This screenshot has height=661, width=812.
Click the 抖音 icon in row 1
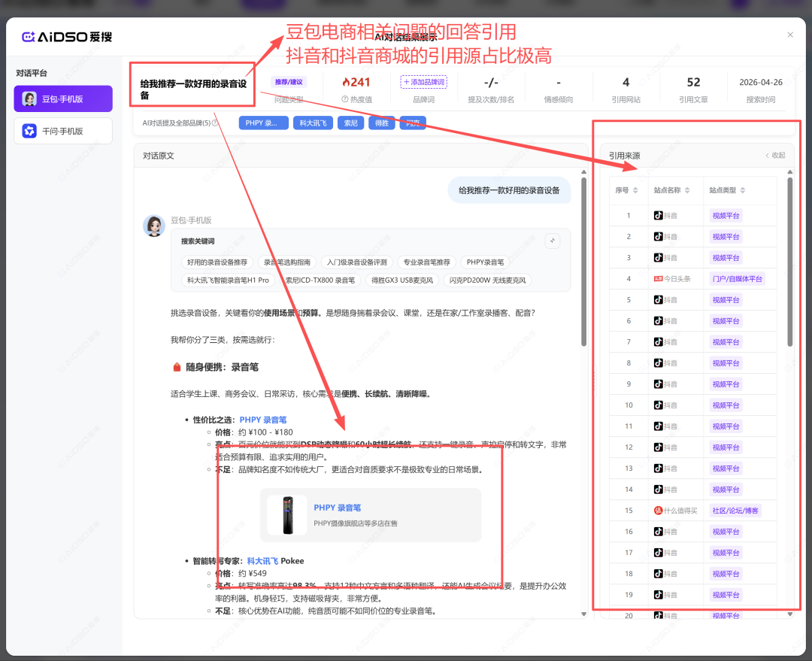click(x=659, y=216)
